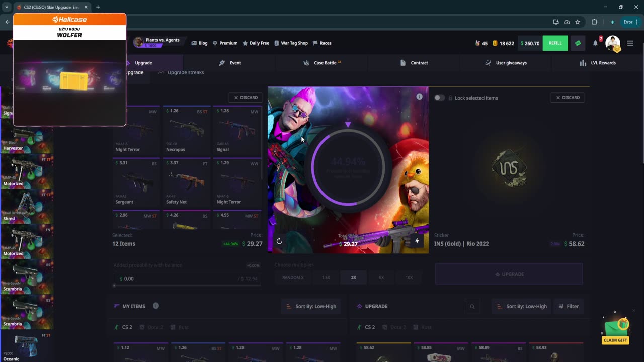Viewport: 644px width, 362px height.
Task: Select CS 2 filter in MY ITEMS
Action: click(123, 327)
